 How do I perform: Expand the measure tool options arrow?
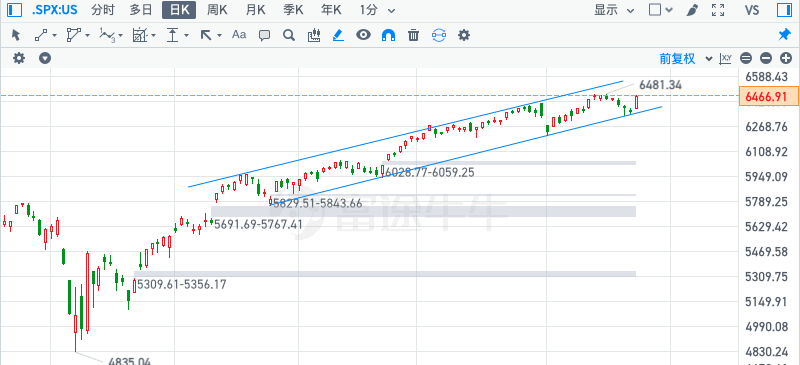pyautogui.click(x=187, y=36)
